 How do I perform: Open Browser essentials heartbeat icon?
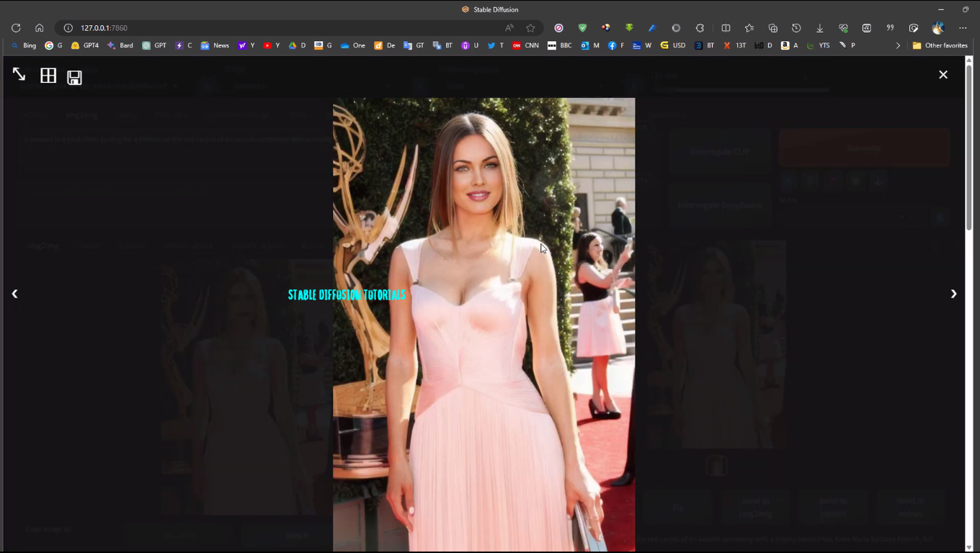(843, 28)
